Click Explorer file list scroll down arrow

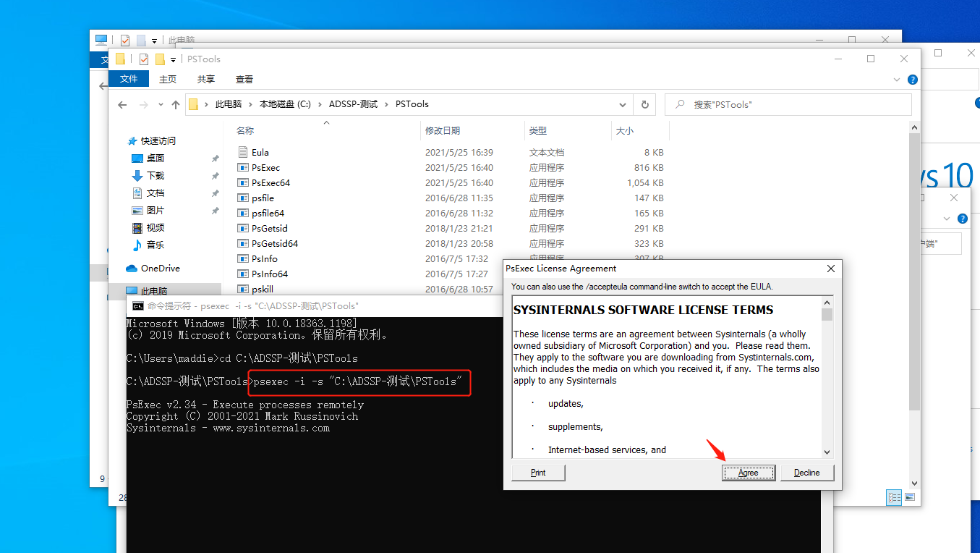click(914, 483)
